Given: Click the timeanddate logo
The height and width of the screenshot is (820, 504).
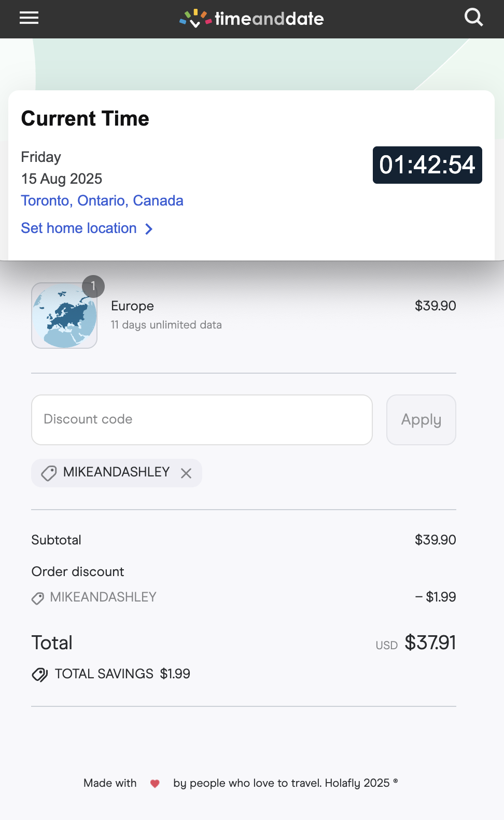Looking at the screenshot, I should tap(251, 19).
